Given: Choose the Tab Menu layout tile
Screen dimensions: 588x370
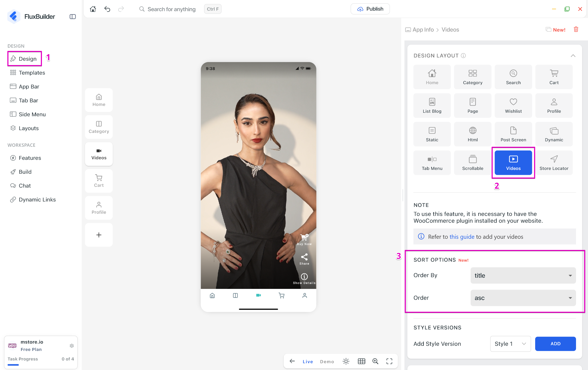Looking at the screenshot, I should click(432, 163).
